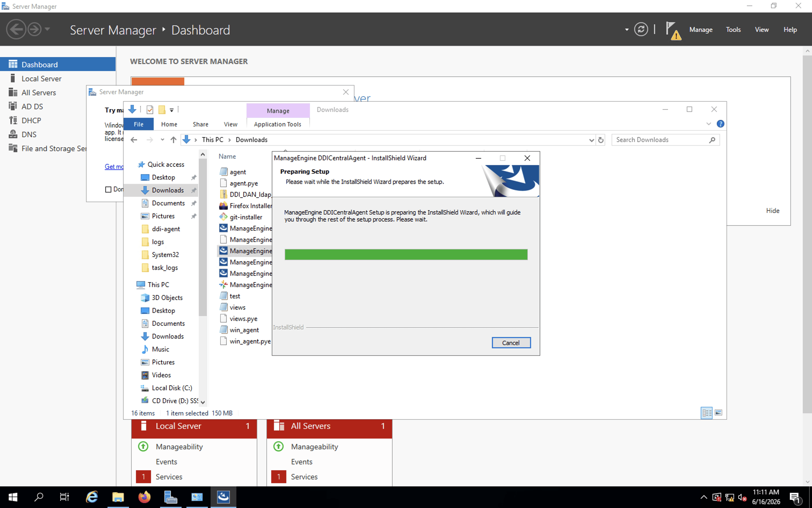Select the win_agent.pye file

tap(245, 341)
